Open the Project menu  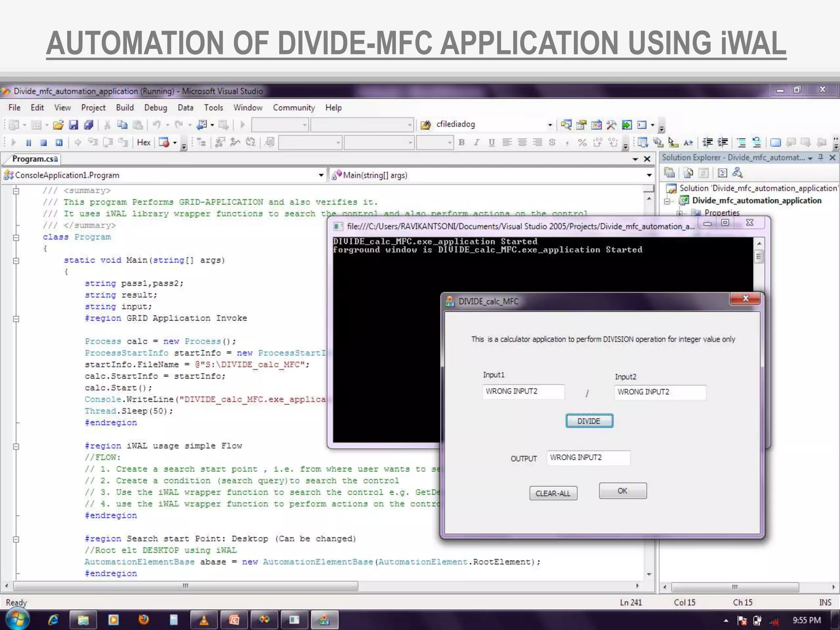pyautogui.click(x=93, y=107)
